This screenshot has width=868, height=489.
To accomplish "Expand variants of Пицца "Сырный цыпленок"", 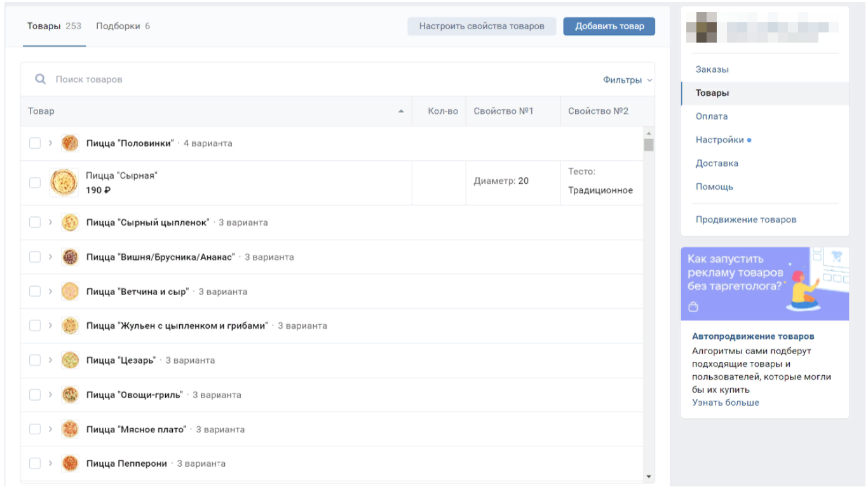I will point(50,223).
